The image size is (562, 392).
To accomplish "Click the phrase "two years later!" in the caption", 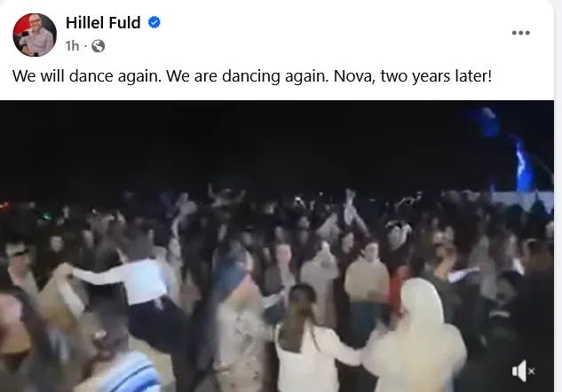I will point(436,76).
